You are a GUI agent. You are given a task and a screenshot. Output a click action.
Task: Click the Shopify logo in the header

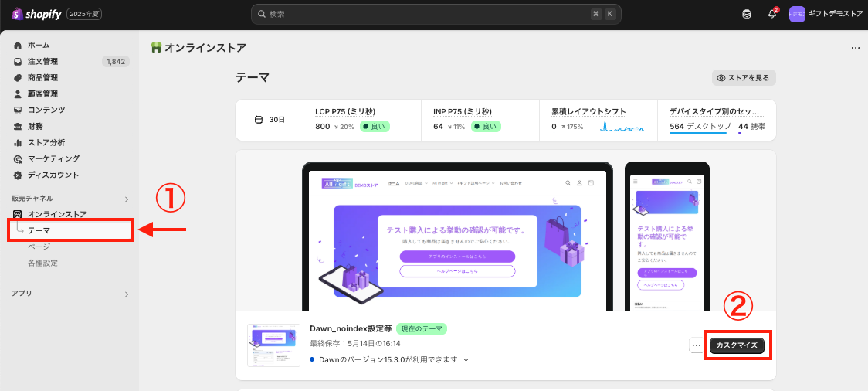click(36, 14)
